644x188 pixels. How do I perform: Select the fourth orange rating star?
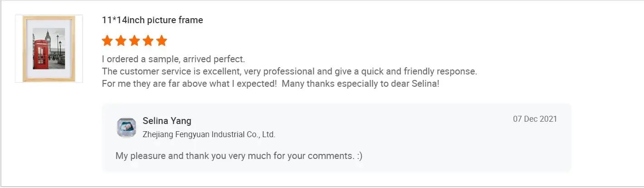(148, 41)
